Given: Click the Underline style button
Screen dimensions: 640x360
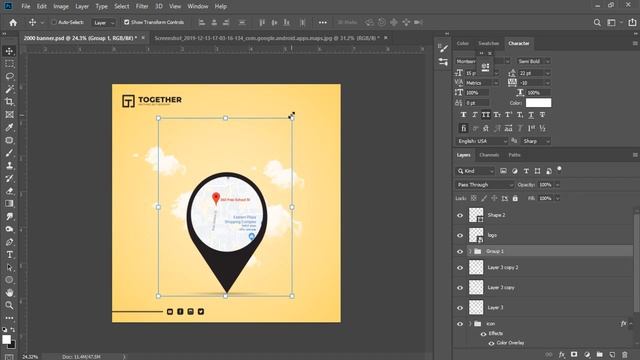Looking at the screenshot, I should tap(531, 115).
